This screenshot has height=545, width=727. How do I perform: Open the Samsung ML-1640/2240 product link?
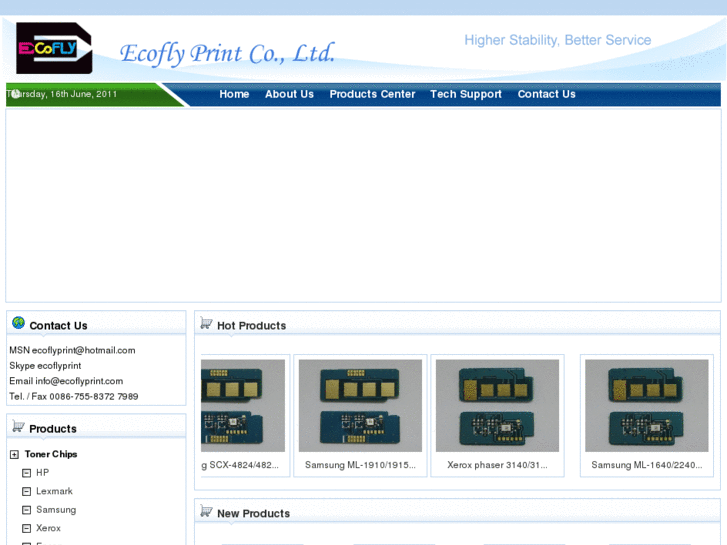click(647, 465)
